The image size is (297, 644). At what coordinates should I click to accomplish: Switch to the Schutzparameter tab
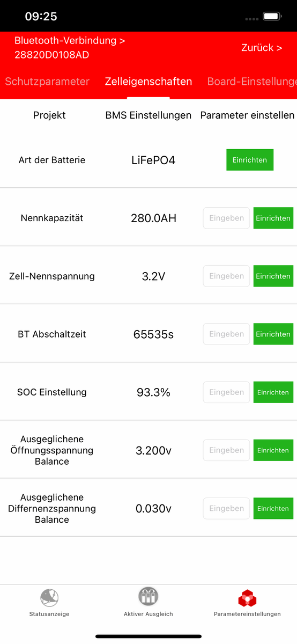tap(47, 82)
